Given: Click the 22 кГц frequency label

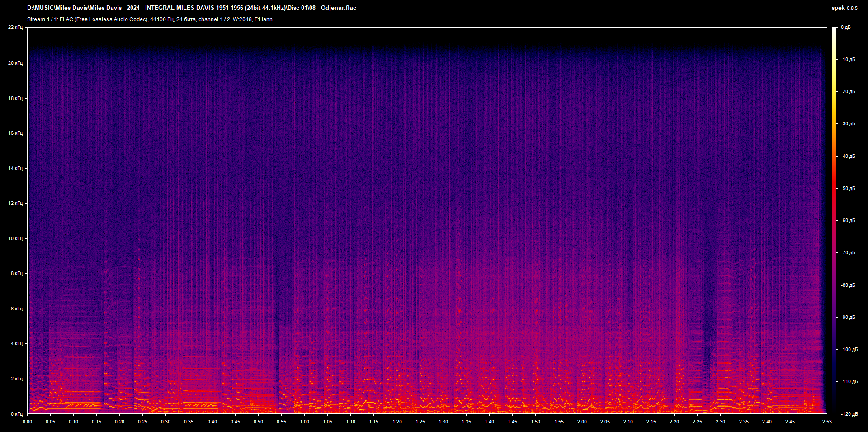Looking at the screenshot, I should (x=15, y=28).
